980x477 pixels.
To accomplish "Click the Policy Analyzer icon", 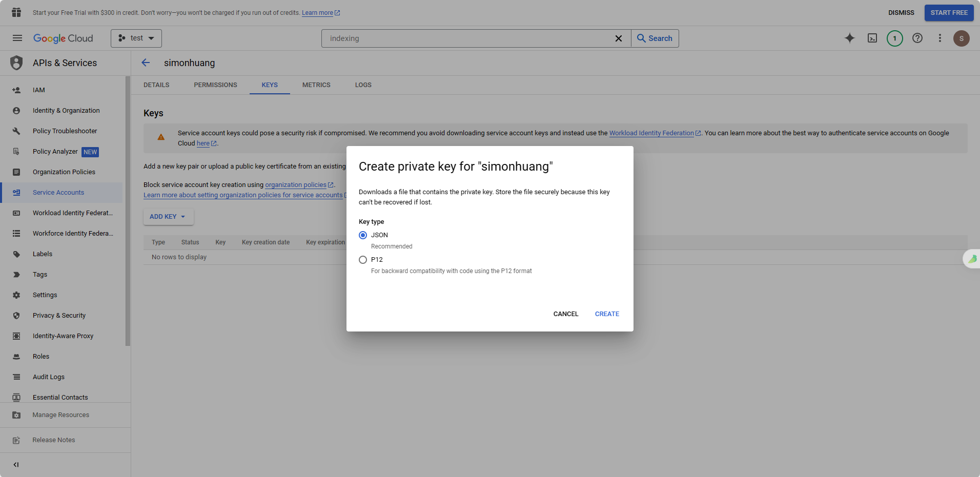I will point(16,152).
